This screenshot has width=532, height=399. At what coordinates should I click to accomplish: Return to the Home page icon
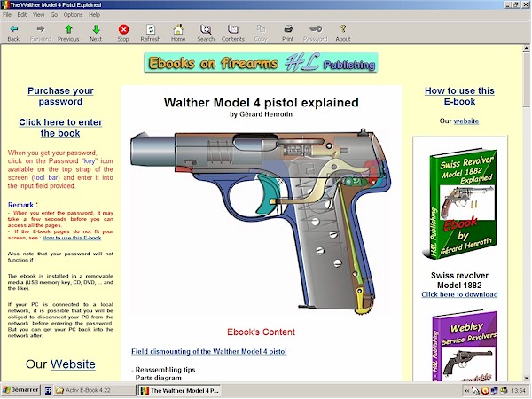click(x=178, y=33)
